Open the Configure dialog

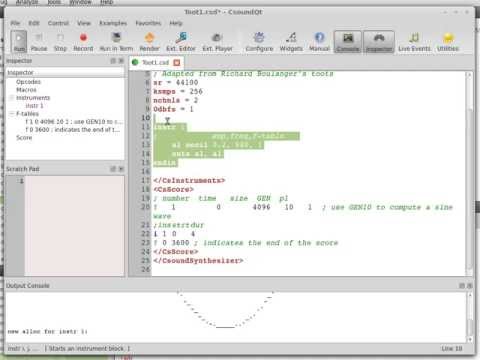tap(259, 41)
